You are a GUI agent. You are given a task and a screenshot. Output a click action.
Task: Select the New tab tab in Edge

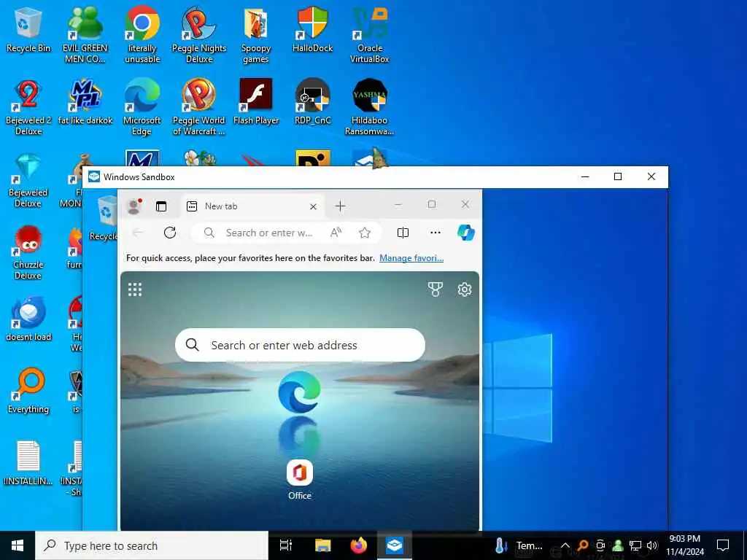[252, 206]
